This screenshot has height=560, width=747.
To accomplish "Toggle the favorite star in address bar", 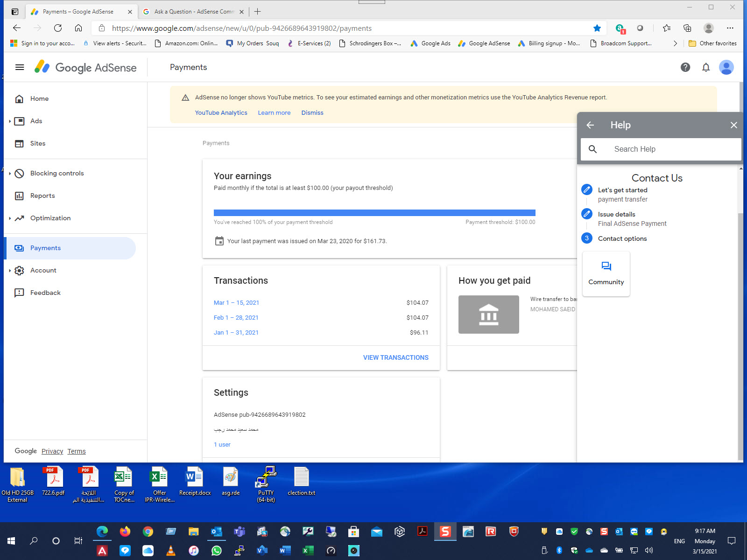I will coord(597,28).
